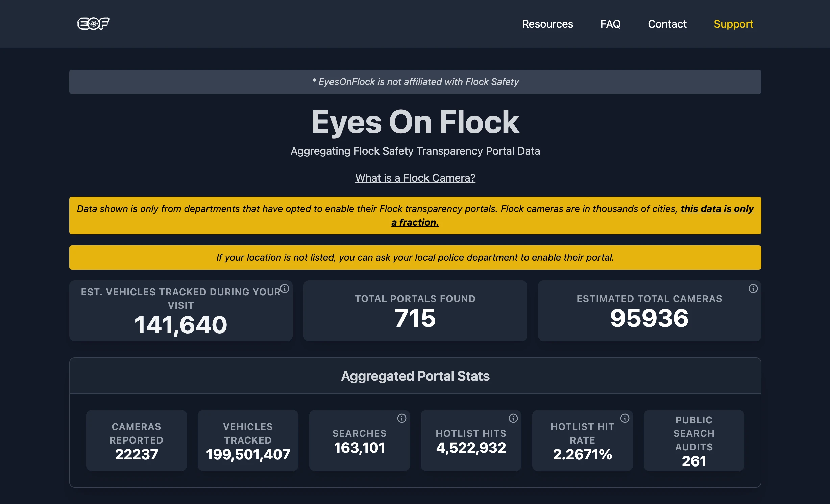The width and height of the screenshot is (830, 504).
Task: Open info icon on Est. Vehicles Tracked card
Action: point(285,288)
